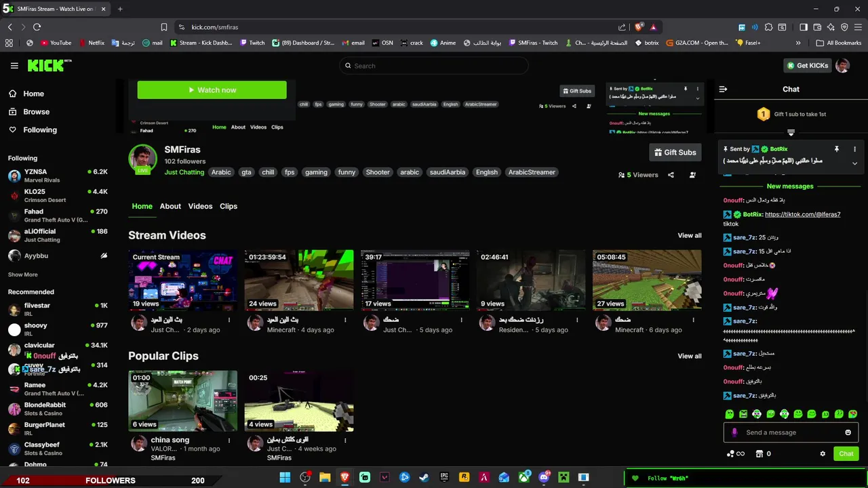Open Browse in sidebar
The width and height of the screenshot is (868, 488).
click(29, 112)
